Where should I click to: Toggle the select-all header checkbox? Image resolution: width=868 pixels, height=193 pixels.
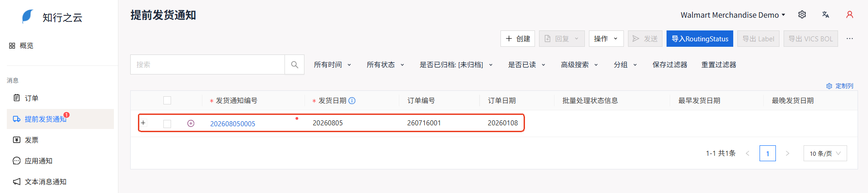[167, 100]
